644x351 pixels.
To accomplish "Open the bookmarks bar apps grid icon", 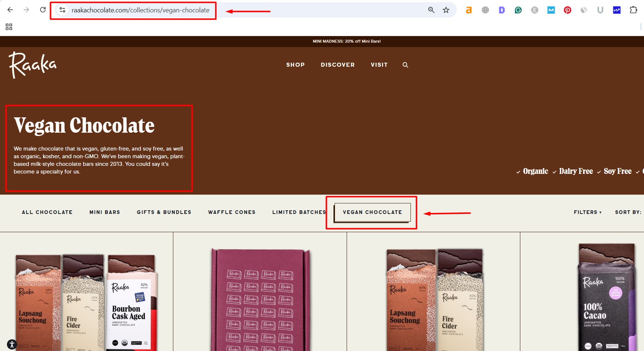I will (9, 27).
